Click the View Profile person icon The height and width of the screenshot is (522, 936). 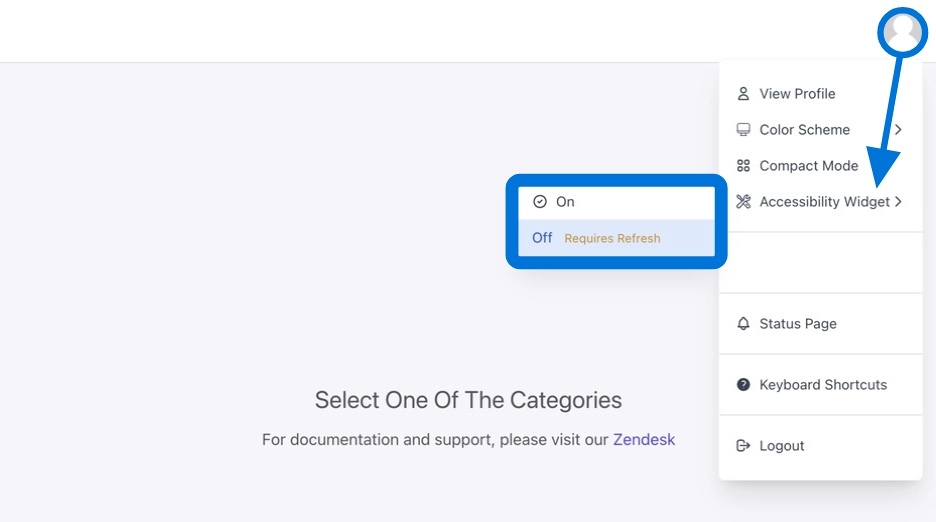pos(743,94)
